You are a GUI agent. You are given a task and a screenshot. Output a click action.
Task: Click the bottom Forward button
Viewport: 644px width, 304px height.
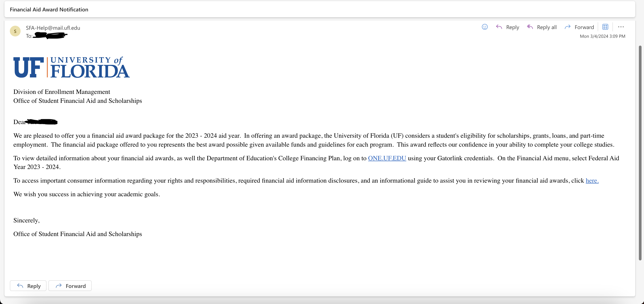point(70,286)
